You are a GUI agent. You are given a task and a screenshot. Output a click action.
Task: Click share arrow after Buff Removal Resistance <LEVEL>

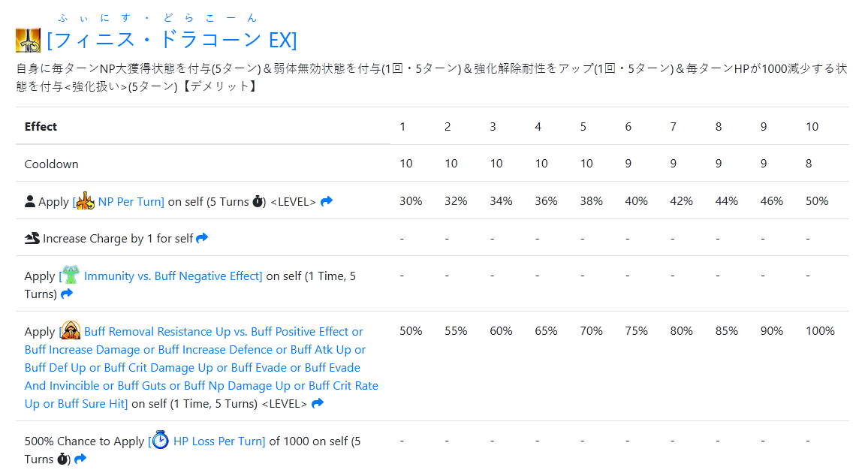point(318,403)
